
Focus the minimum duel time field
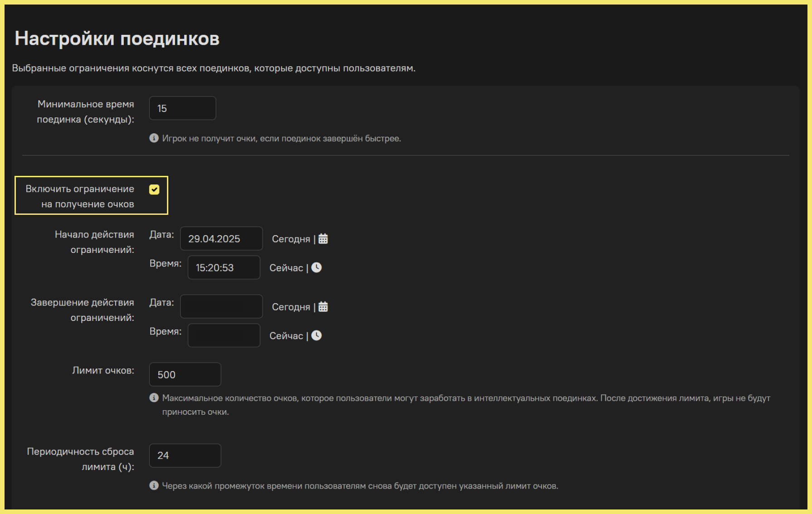coord(182,108)
